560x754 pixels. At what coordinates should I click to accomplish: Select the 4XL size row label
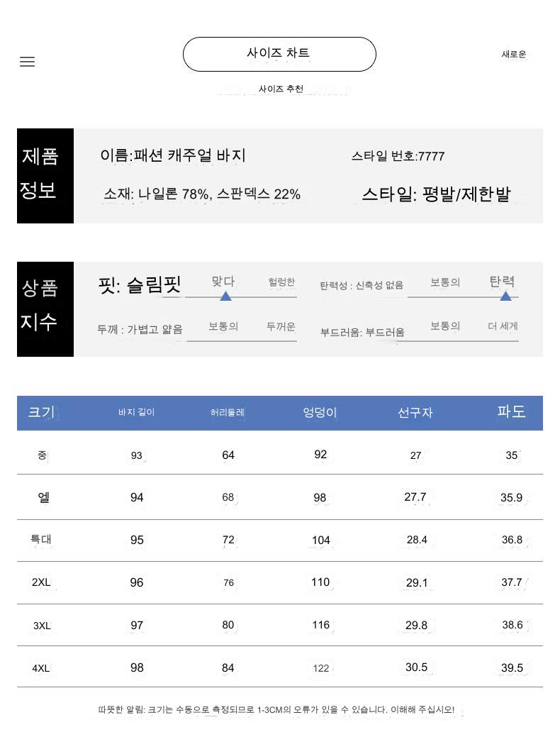click(x=41, y=668)
